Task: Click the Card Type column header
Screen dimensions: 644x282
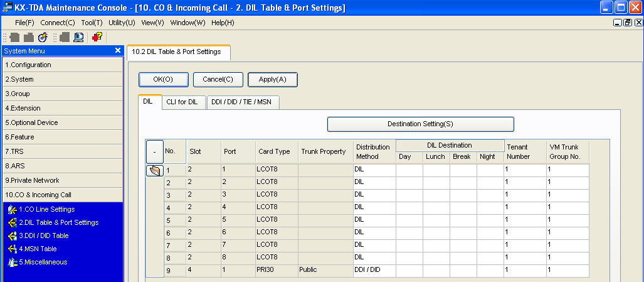Action: click(277, 152)
